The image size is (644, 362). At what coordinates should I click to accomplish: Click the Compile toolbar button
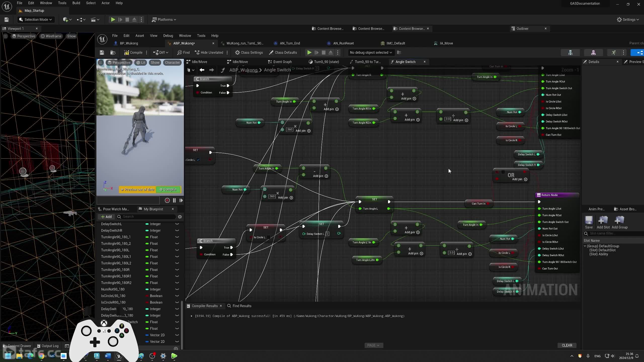click(x=133, y=52)
